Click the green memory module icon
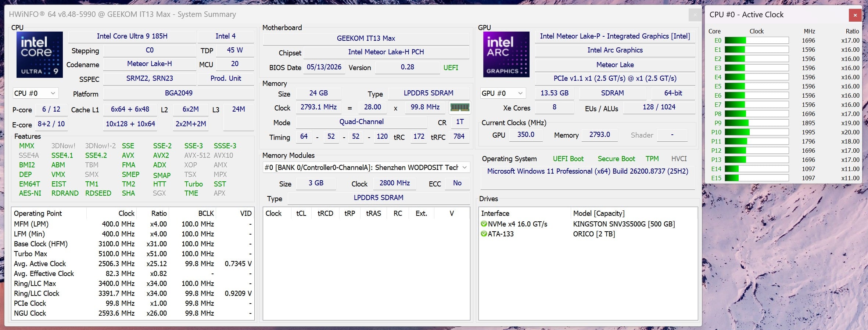868x330 pixels. (460, 107)
